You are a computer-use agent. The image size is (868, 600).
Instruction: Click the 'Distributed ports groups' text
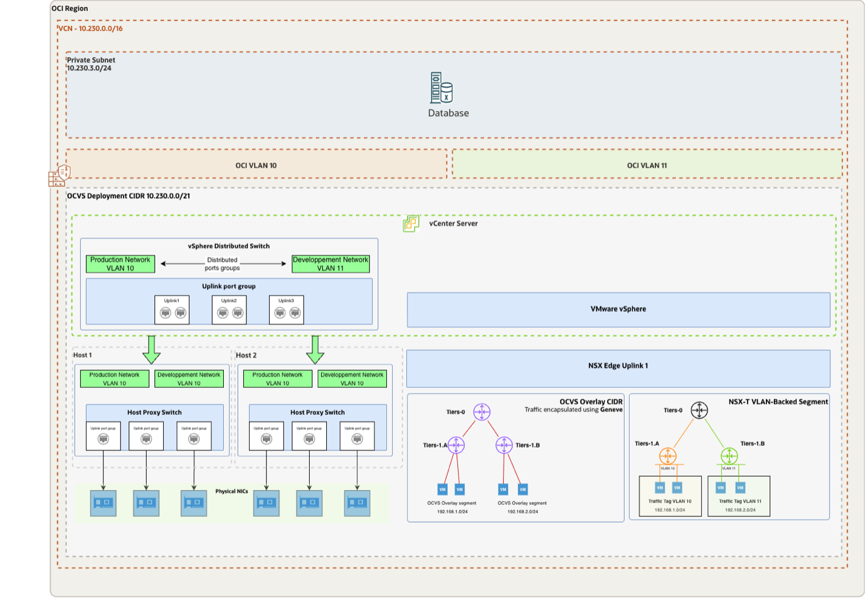[x=223, y=264]
